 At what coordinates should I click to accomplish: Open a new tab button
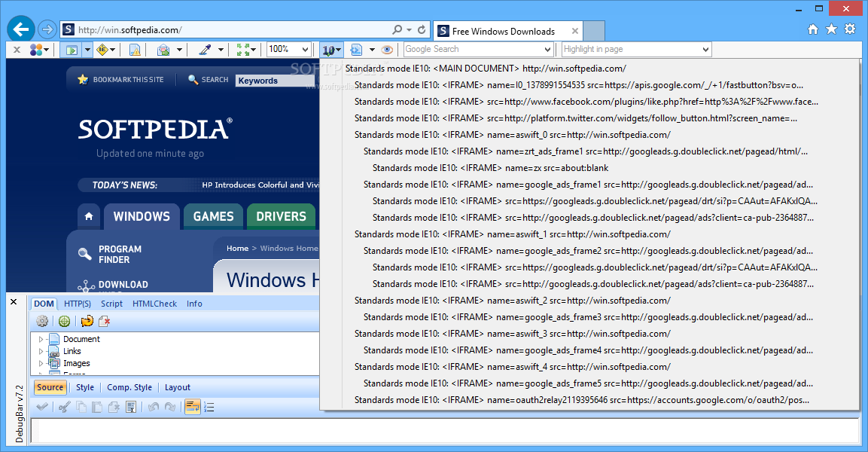pyautogui.click(x=594, y=31)
